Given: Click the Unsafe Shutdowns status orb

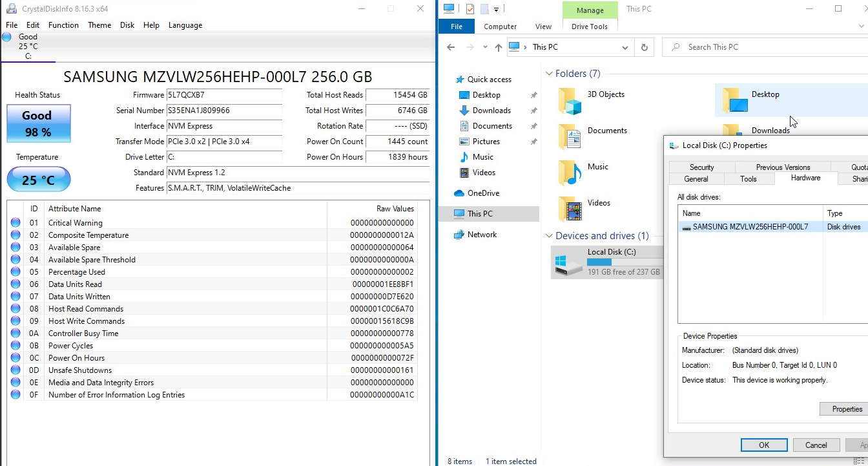Looking at the screenshot, I should (15, 370).
